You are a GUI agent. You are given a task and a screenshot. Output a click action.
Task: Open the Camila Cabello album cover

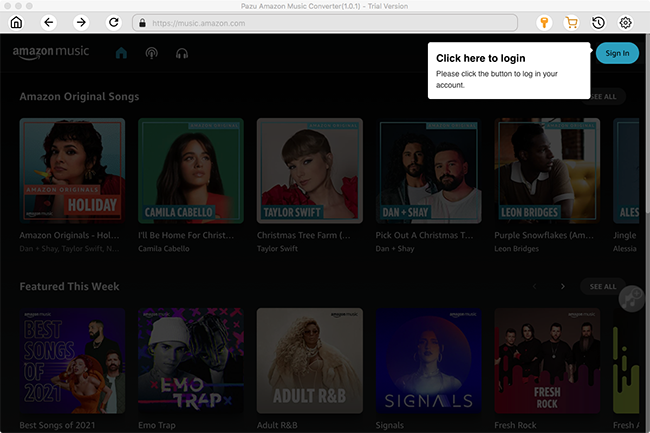point(191,171)
